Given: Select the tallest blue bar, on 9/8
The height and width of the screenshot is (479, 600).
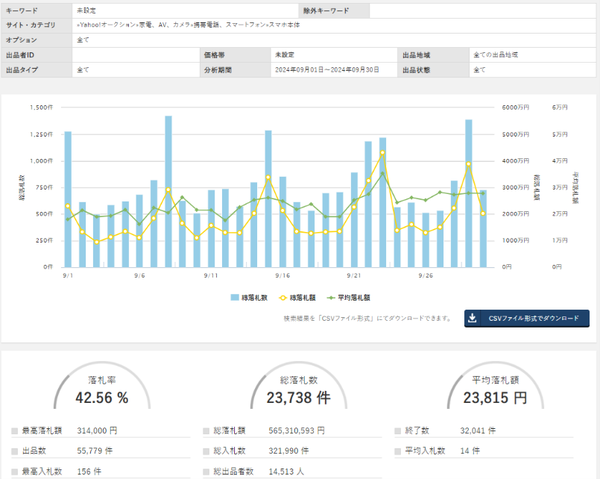Looking at the screenshot, I should click(x=168, y=191).
